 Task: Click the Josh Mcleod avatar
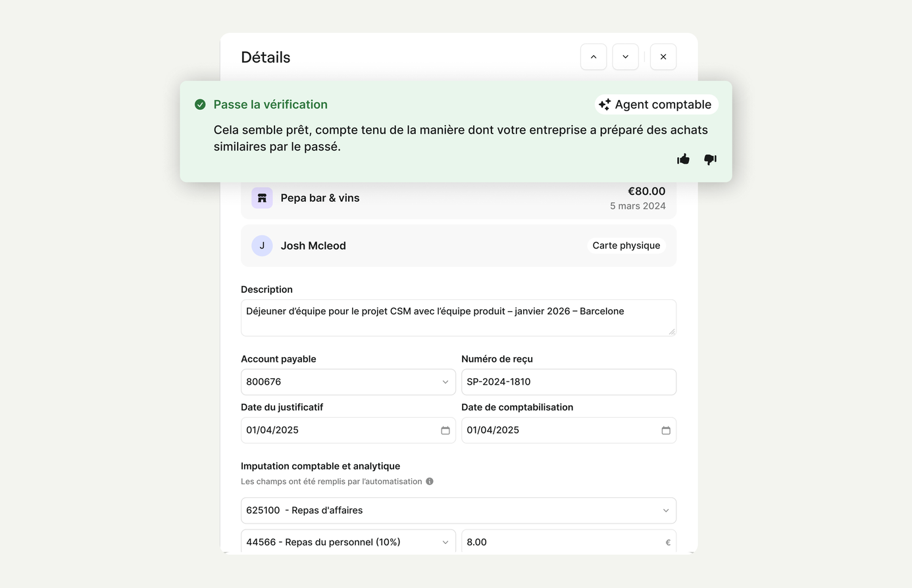(262, 245)
